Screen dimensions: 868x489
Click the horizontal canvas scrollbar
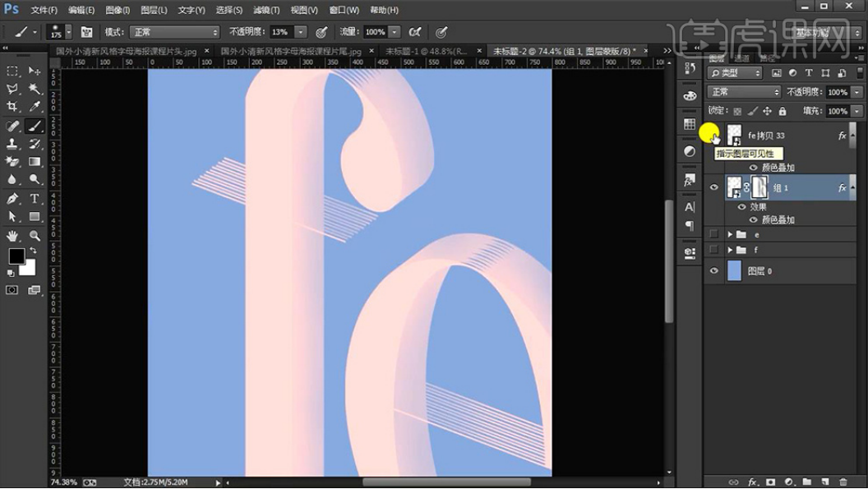point(446,482)
